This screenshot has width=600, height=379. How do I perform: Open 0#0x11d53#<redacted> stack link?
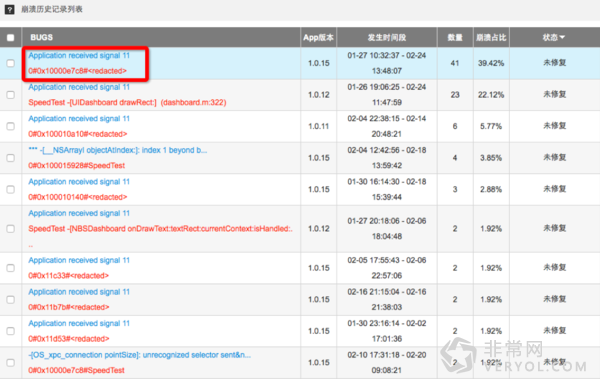pos(69,339)
